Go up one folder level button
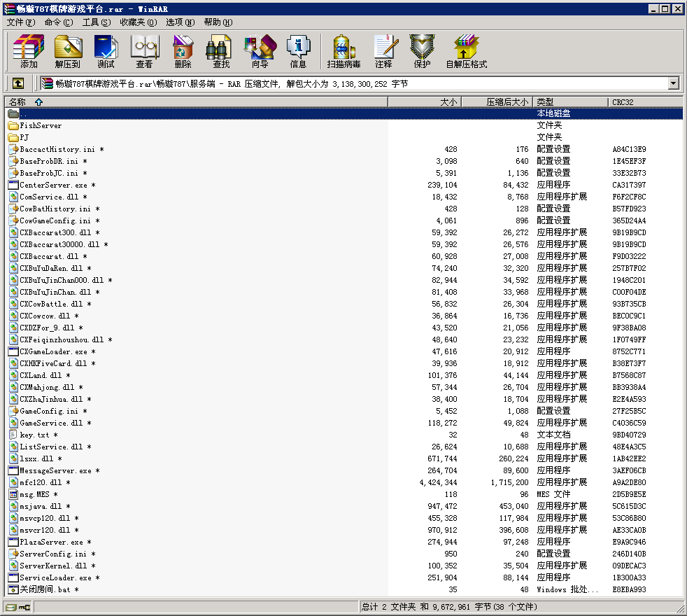This screenshot has width=687, height=616. tap(18, 84)
